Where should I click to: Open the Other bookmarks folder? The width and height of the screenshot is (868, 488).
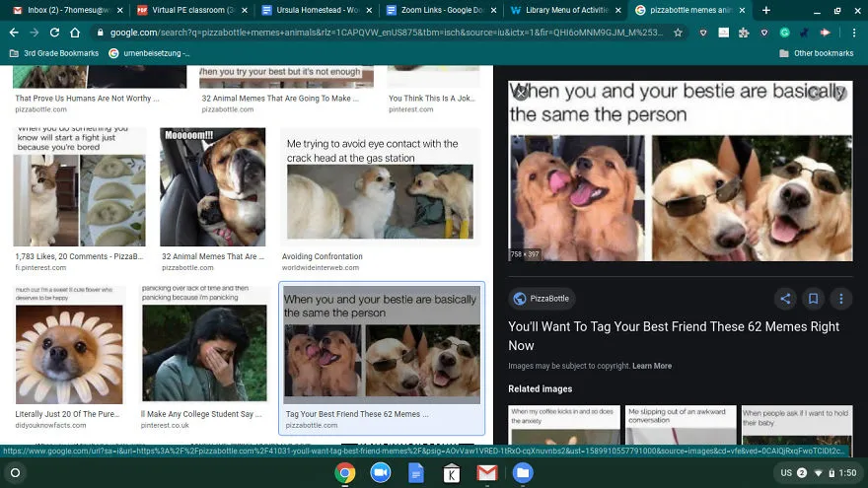tap(817, 53)
